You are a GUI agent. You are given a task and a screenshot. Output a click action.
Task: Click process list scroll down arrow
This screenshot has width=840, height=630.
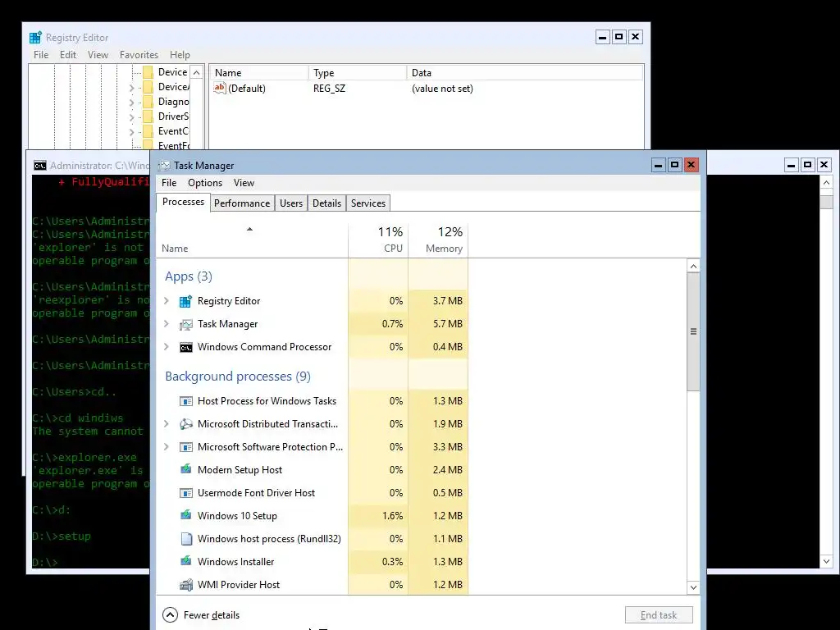[x=693, y=587]
